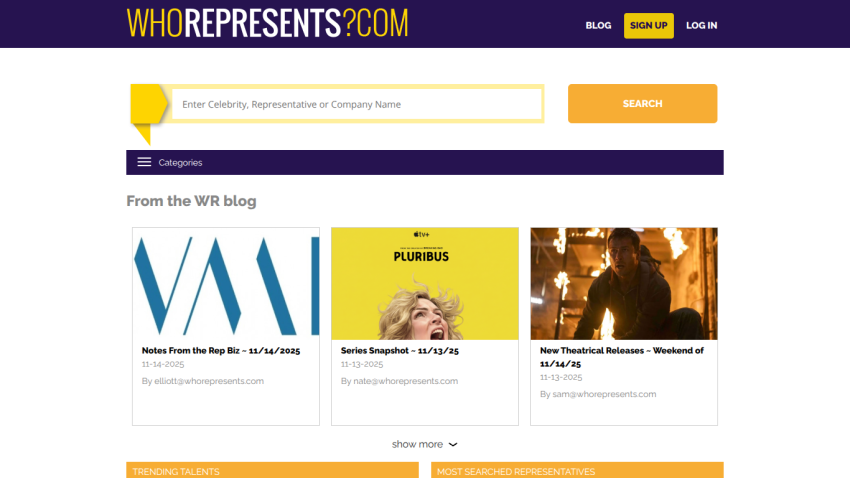Open the burning building movie thumbnail
Image resolution: width=850 pixels, height=478 pixels.
pyautogui.click(x=624, y=283)
